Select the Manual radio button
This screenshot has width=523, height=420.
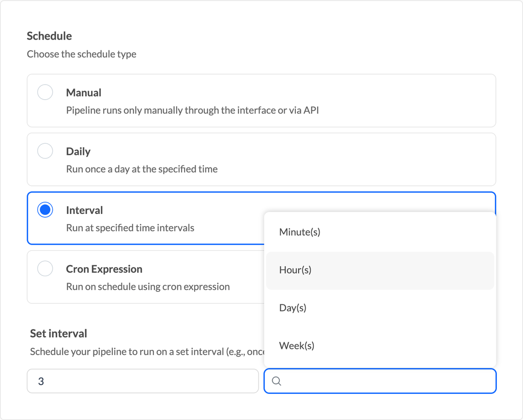[45, 92]
